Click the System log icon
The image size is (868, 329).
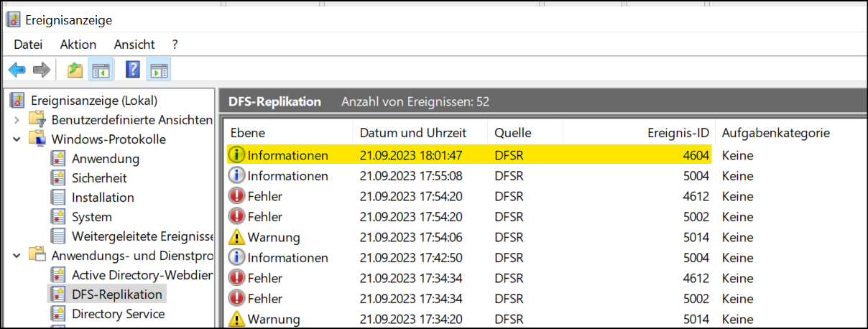(x=58, y=217)
